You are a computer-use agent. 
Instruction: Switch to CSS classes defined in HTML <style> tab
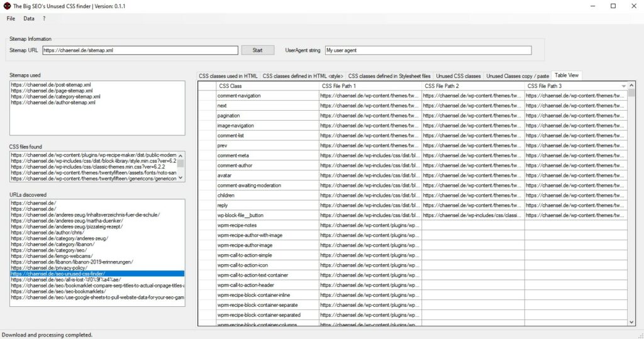pyautogui.click(x=303, y=76)
